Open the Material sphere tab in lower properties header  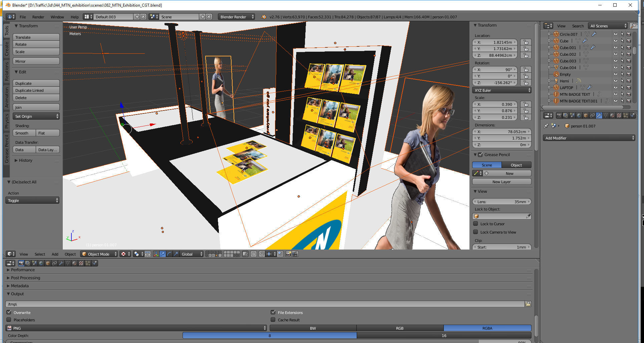click(x=74, y=263)
